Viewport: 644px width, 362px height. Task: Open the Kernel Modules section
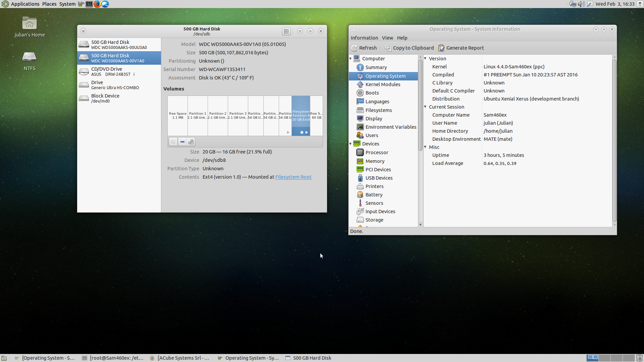click(x=383, y=84)
